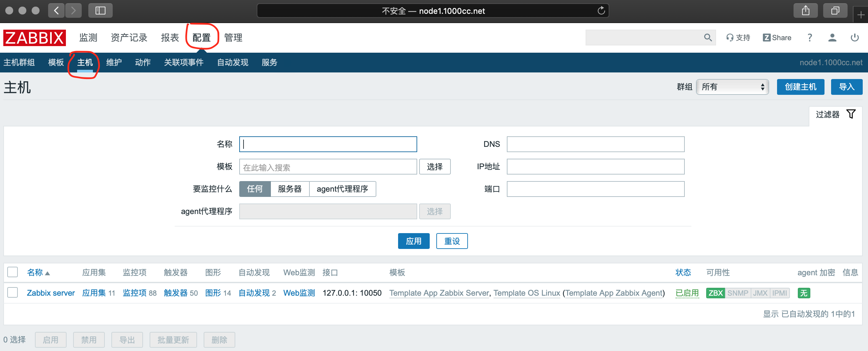
Task: Open the 监测 top menu
Action: coord(88,38)
